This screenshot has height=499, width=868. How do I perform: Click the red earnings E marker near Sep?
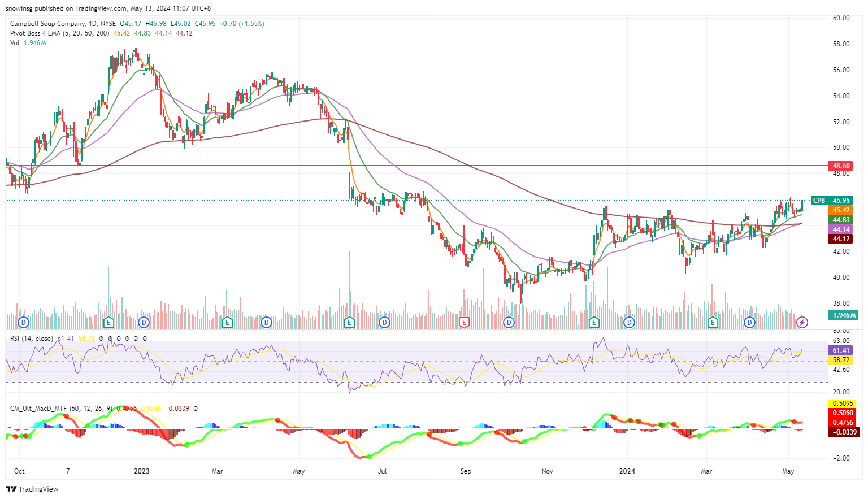pyautogui.click(x=464, y=323)
